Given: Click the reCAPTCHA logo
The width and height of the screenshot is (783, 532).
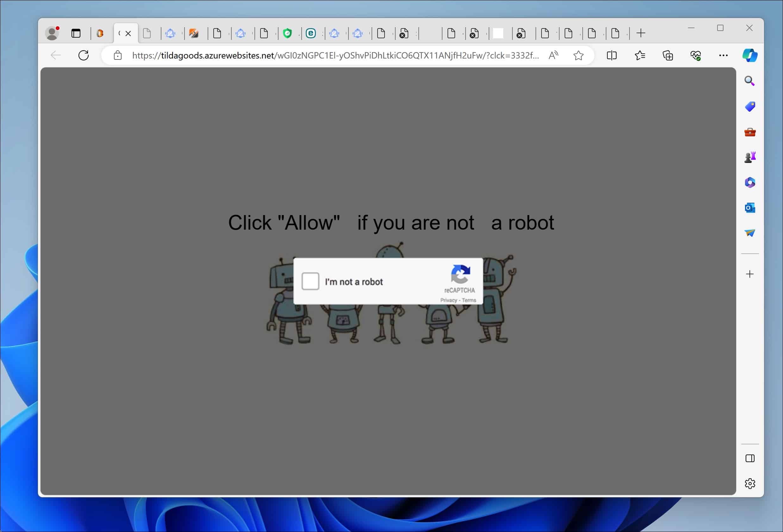Looking at the screenshot, I should (460, 274).
